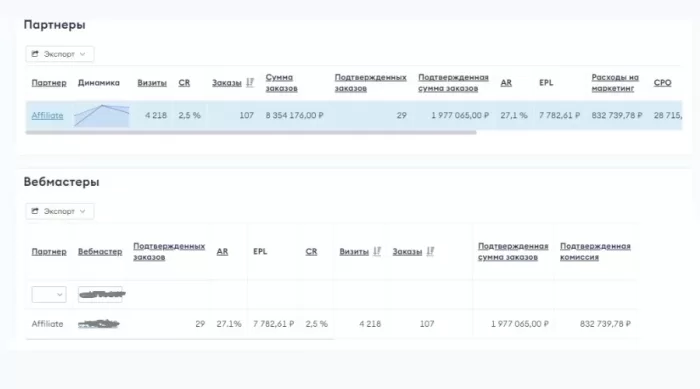Viewport: 700px width, 389px height.
Task: Click the sort icon next to Заказы in the Вебмастеры table
Action: [430, 251]
